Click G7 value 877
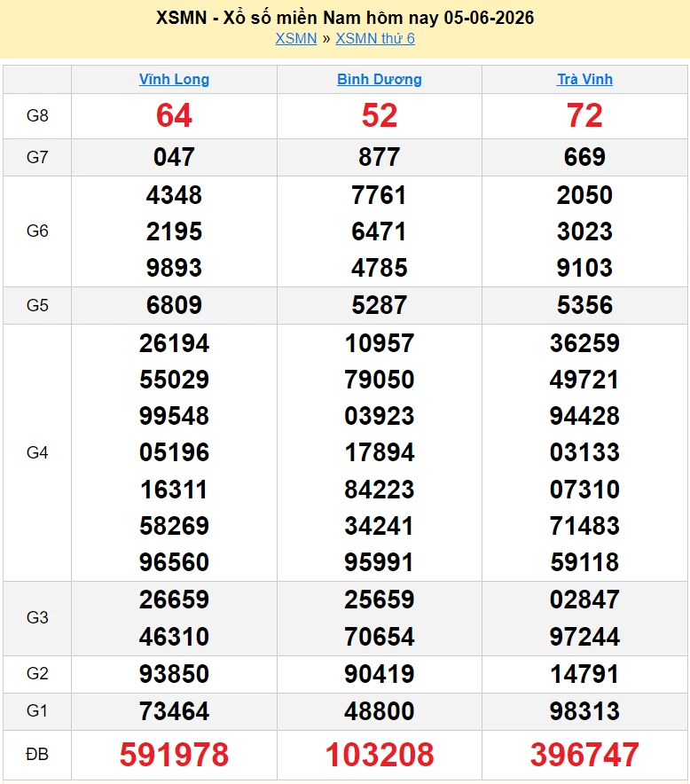The image size is (690, 784). pyautogui.click(x=380, y=157)
